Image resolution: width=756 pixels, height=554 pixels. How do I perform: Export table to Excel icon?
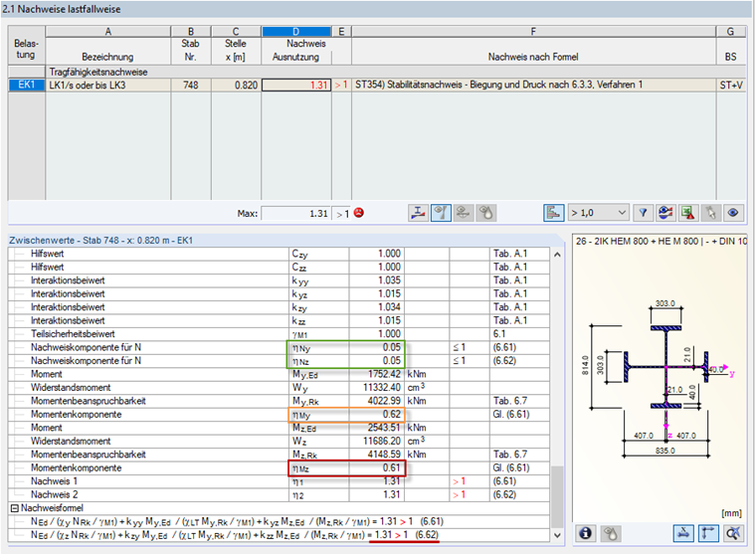tap(688, 213)
